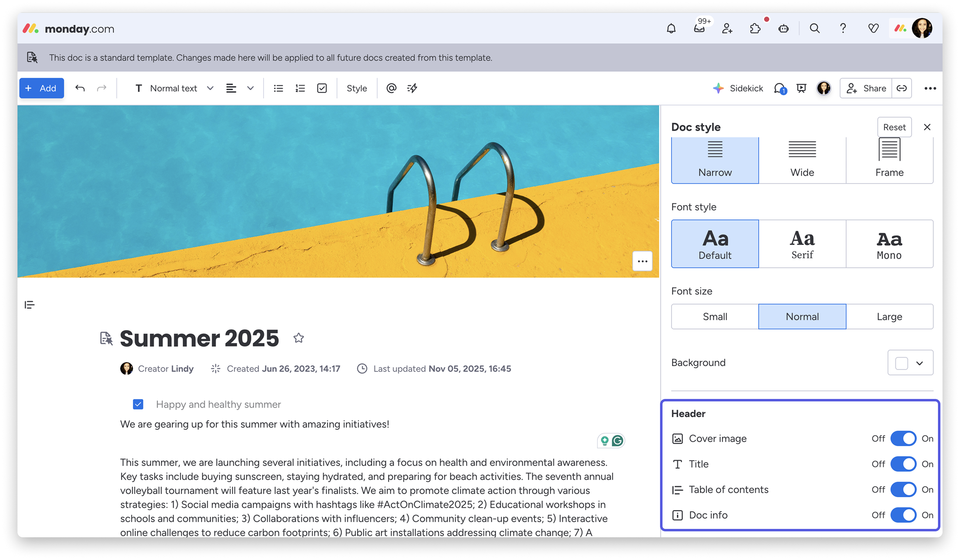Open the cover image options menu
The height and width of the screenshot is (560, 960).
[642, 261]
